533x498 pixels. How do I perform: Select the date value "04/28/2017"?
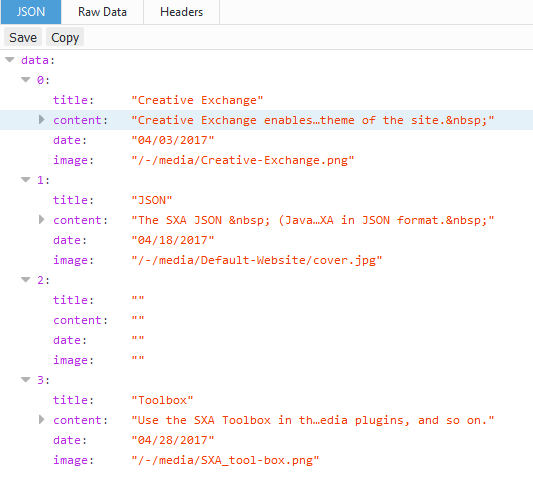coord(173,440)
